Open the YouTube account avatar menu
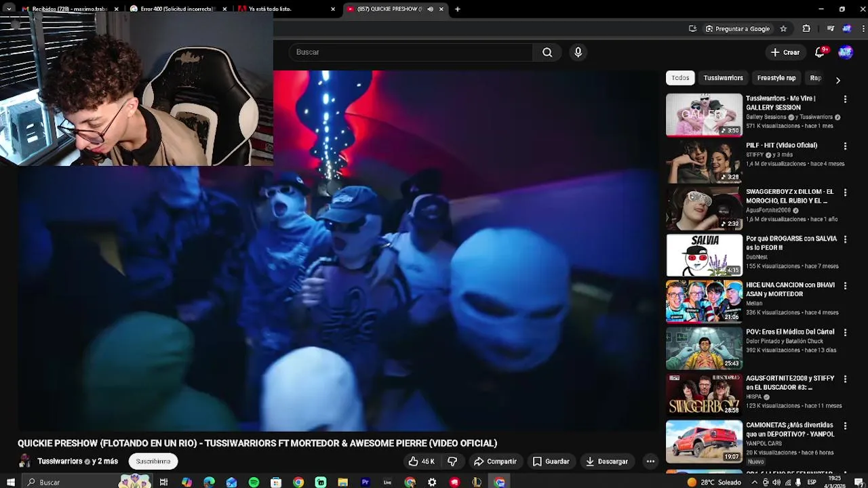The width and height of the screenshot is (868, 488). [845, 52]
